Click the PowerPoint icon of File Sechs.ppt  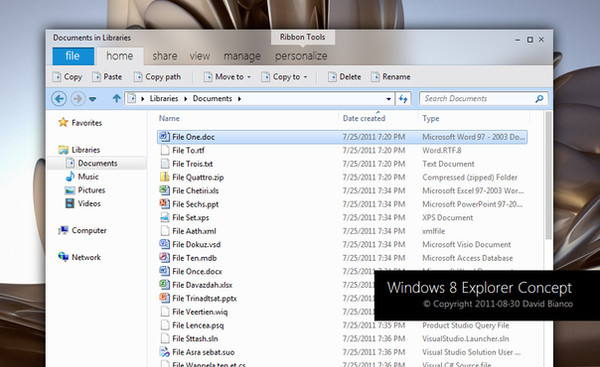[165, 204]
